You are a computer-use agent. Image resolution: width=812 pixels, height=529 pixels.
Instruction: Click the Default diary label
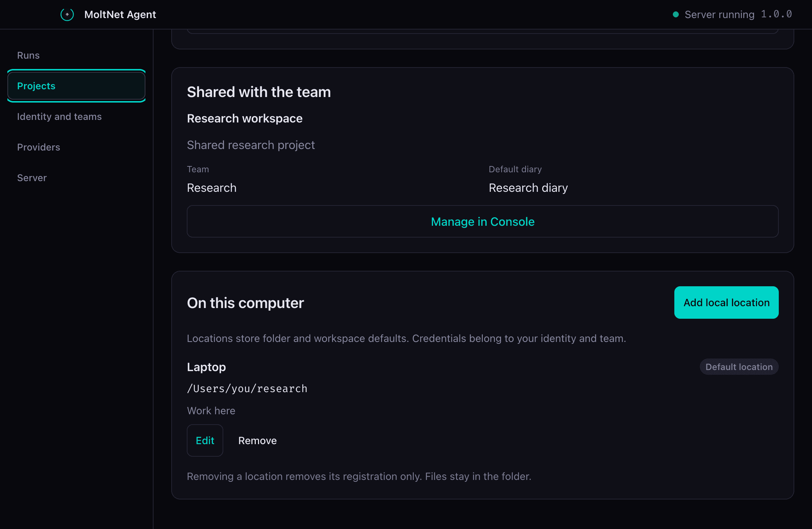click(x=515, y=169)
